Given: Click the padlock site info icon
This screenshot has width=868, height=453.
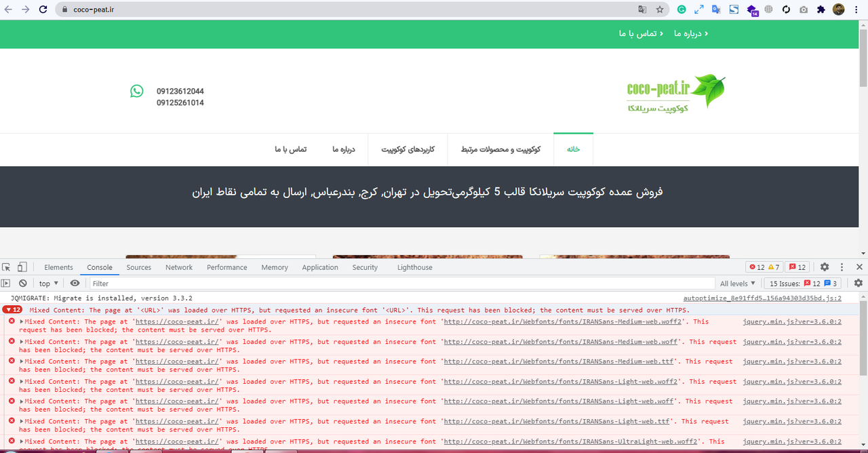Looking at the screenshot, I should [x=65, y=9].
